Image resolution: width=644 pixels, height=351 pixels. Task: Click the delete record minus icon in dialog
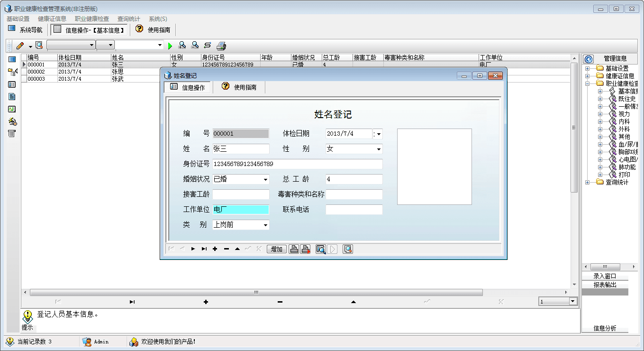pos(226,249)
